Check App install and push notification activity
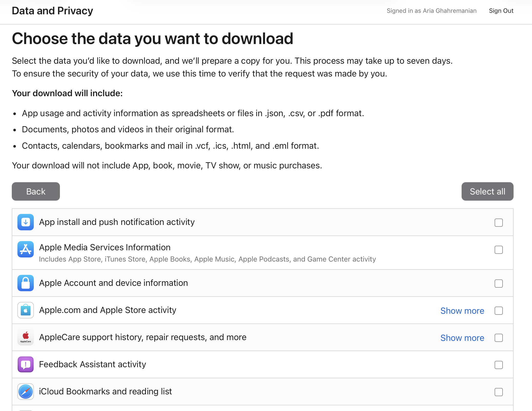This screenshot has height=411, width=532. (x=498, y=223)
